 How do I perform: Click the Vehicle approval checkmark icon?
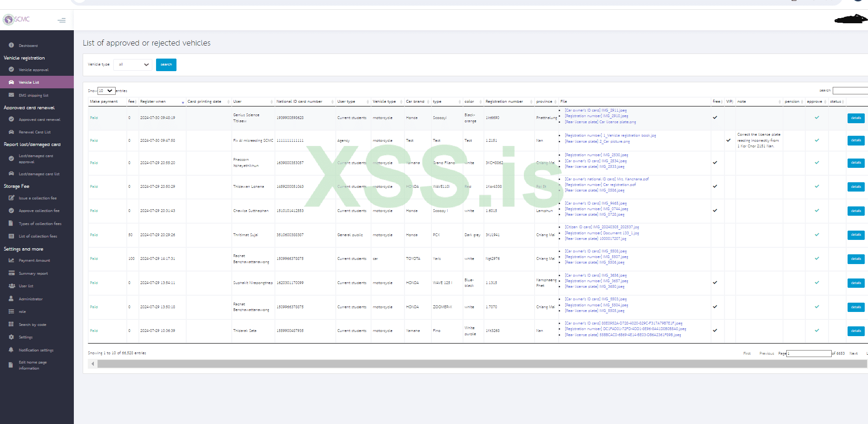[x=11, y=69]
